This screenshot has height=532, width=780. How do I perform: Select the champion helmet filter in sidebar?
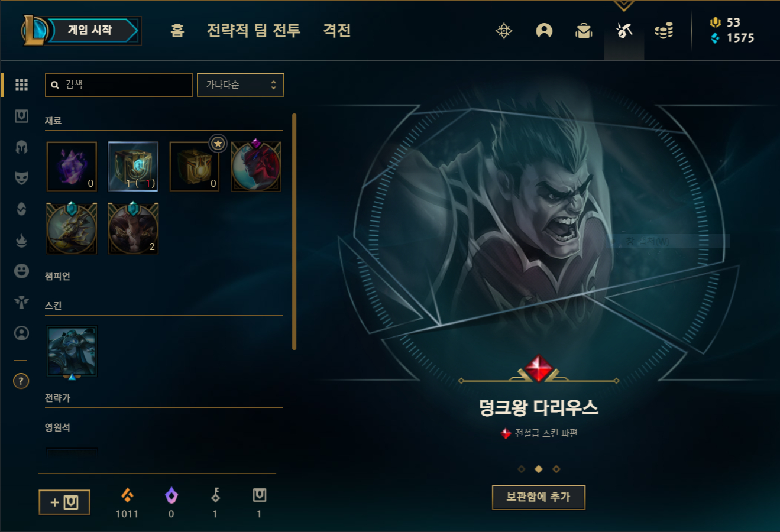21,147
